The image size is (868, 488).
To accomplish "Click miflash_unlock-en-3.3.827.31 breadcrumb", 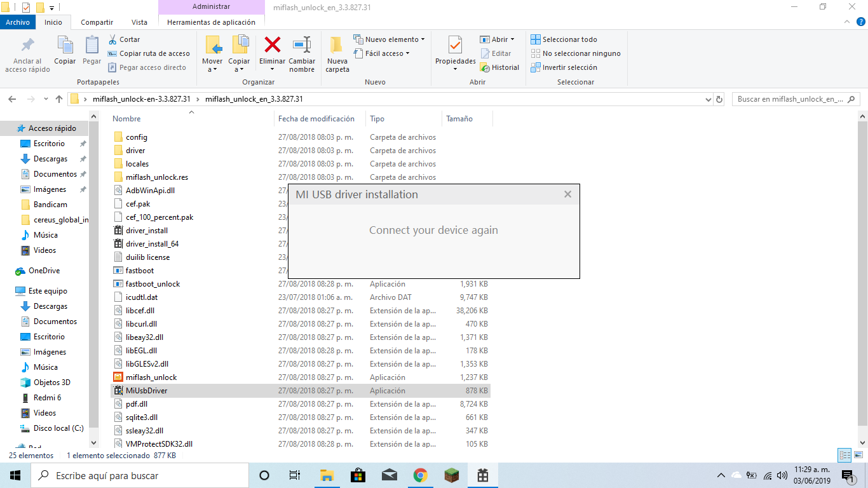I will [141, 99].
